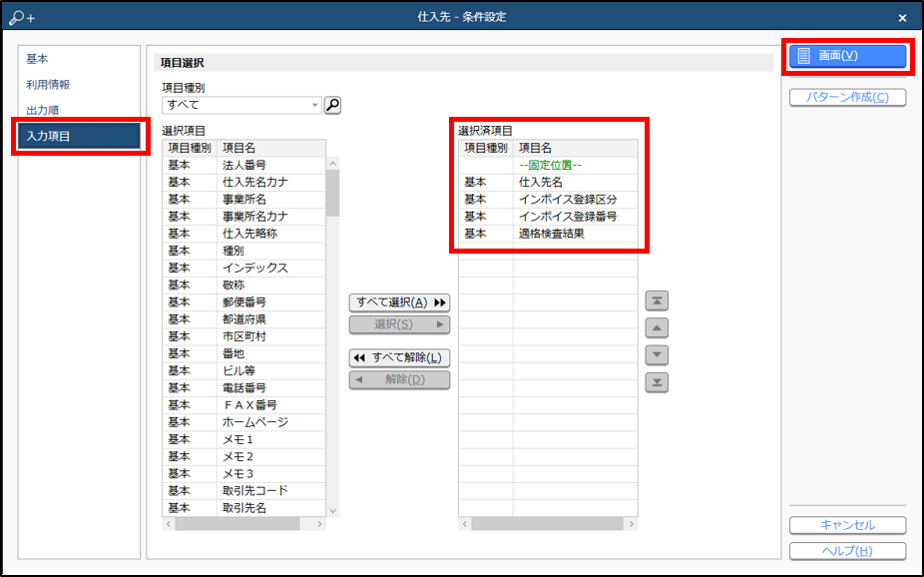924x577 pixels.
Task: Select メモ２ row in list
Action: click(243, 456)
